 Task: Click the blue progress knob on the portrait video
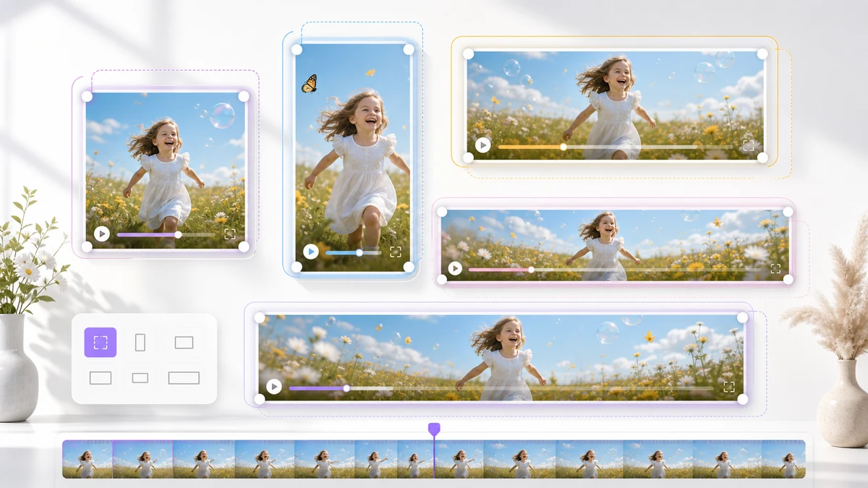pyautogui.click(x=359, y=252)
